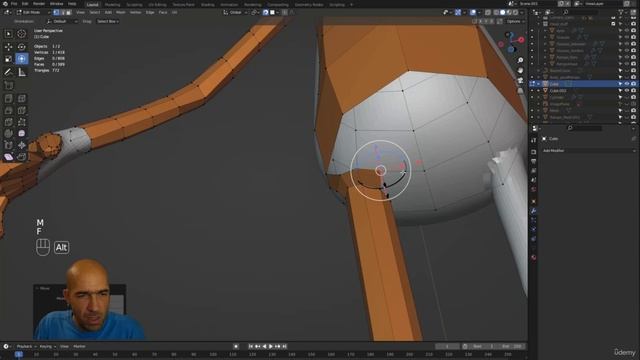This screenshot has width=640, height=360.
Task: Jump to the timeline end frame
Action: click(x=285, y=347)
